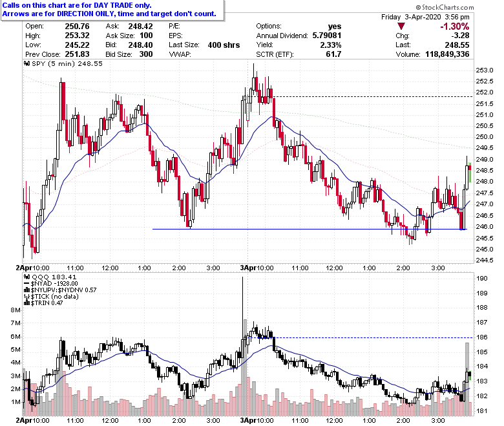504x426 pixels.
Task: Click the $NYAD legend line icon
Action: [27, 284]
